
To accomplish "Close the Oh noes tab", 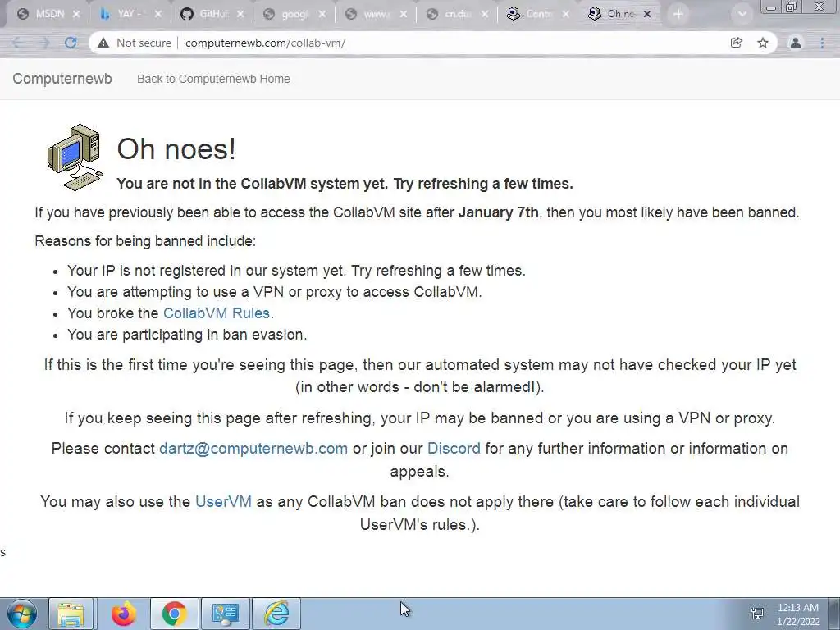I will (647, 15).
